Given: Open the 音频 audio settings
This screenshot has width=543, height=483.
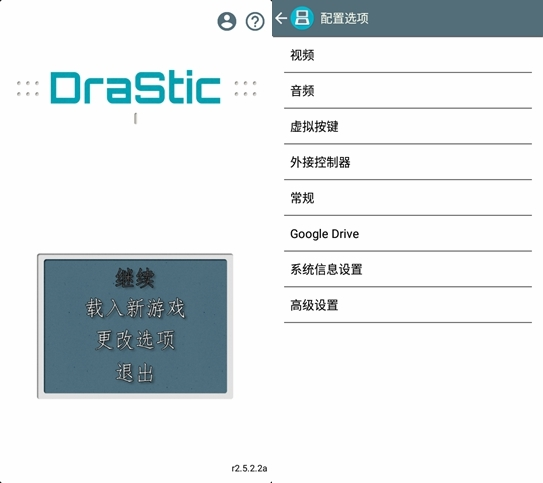Looking at the screenshot, I should click(408, 91).
